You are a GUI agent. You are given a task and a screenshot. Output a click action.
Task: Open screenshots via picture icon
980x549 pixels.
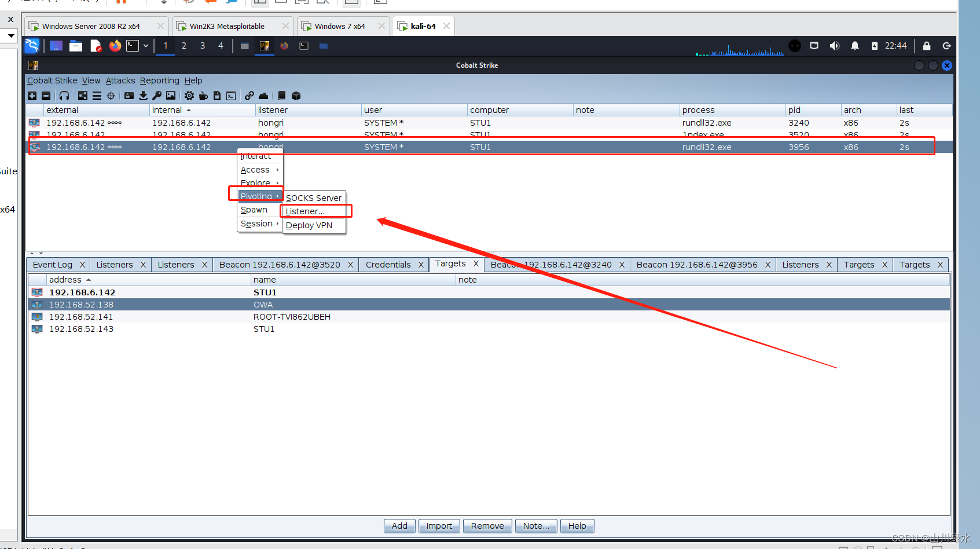(171, 96)
